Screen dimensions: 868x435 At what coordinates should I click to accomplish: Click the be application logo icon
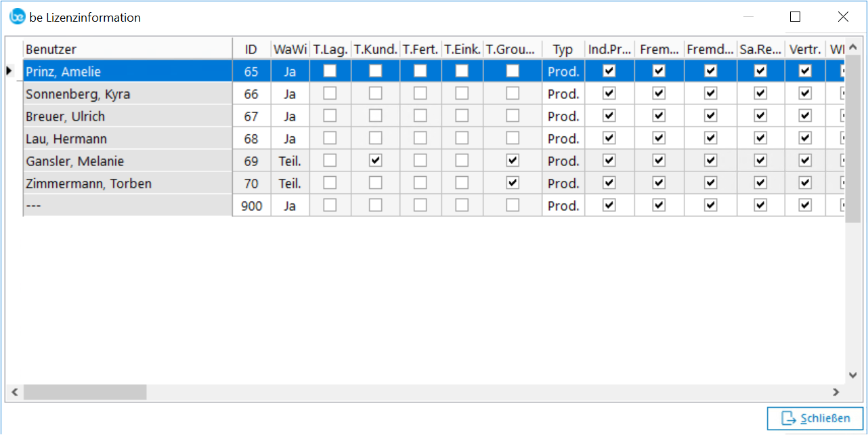18,17
